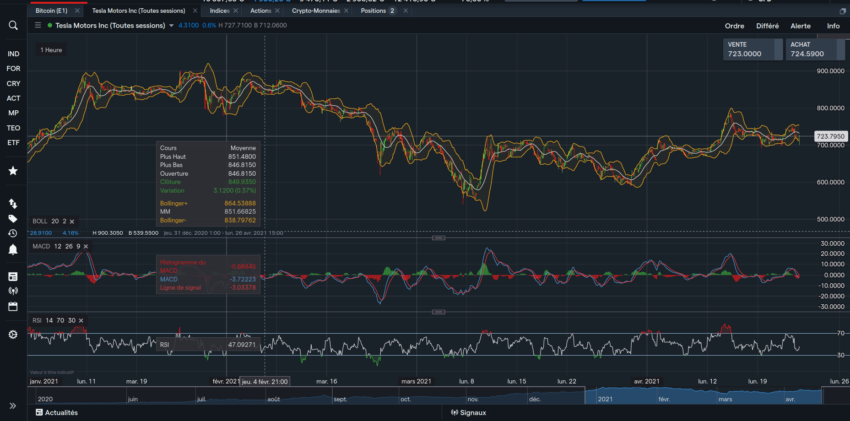
Task: Open favorites star in left sidebar
Action: (13, 171)
